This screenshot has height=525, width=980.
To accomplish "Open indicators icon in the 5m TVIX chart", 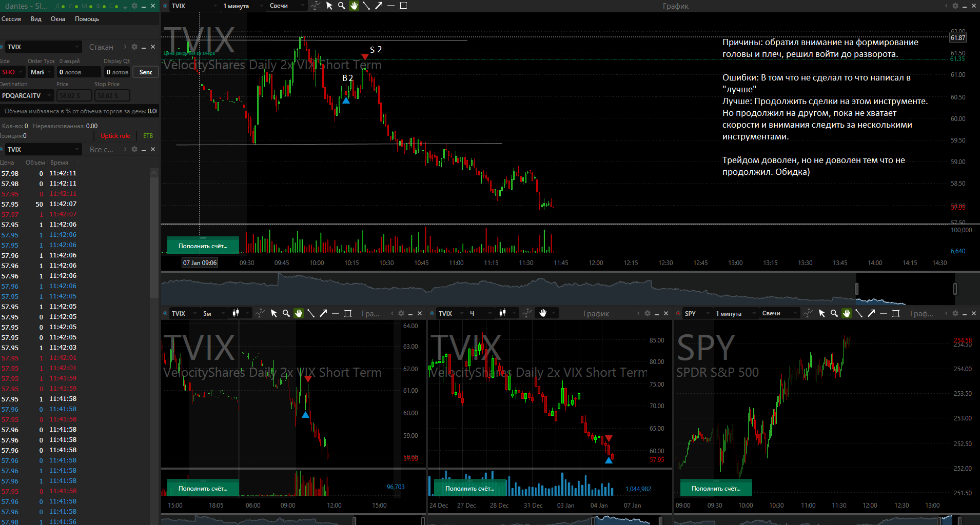I will (x=260, y=313).
